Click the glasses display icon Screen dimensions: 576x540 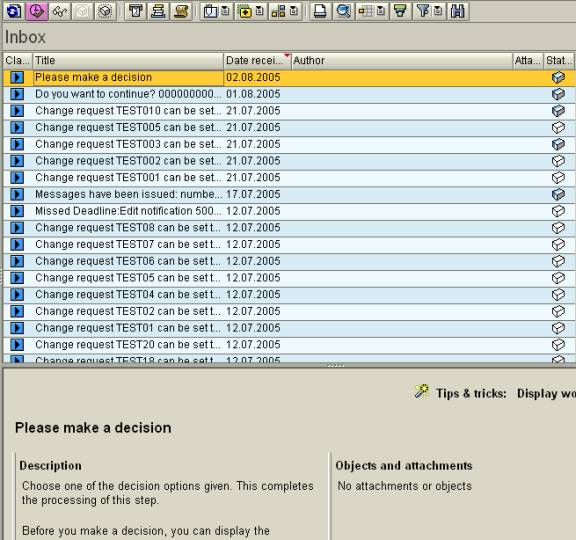pos(60,11)
